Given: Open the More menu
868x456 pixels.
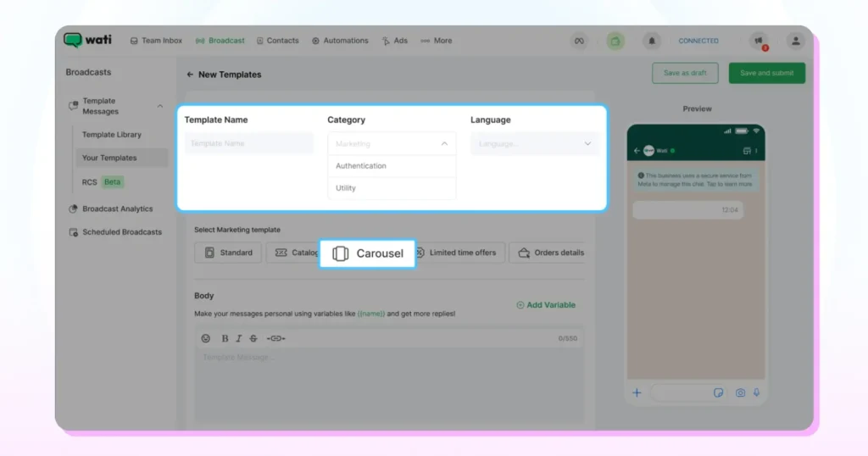Looking at the screenshot, I should click(x=437, y=41).
